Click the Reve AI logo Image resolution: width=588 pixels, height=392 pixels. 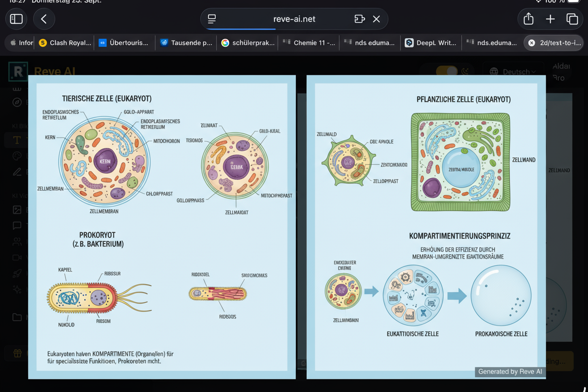(x=18, y=72)
